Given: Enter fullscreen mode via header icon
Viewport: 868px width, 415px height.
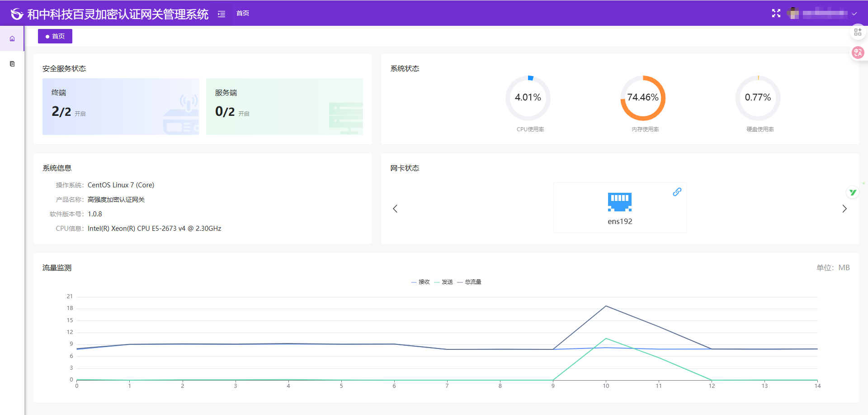Looking at the screenshot, I should pyautogui.click(x=776, y=14).
